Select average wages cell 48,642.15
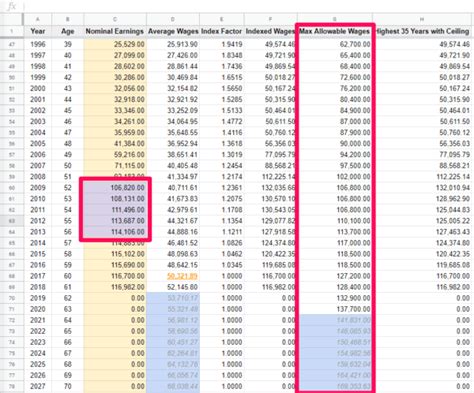474x393 pixels. pos(173,265)
